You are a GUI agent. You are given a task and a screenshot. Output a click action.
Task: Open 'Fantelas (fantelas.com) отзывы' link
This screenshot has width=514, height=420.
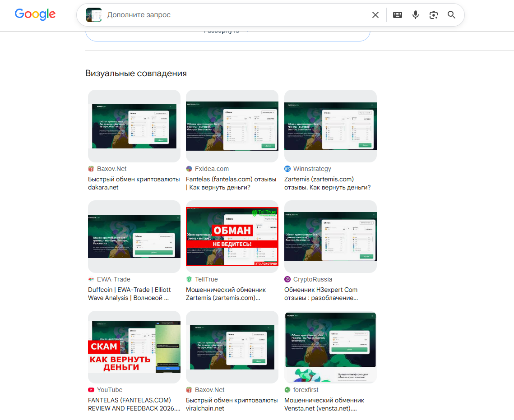coord(231,183)
